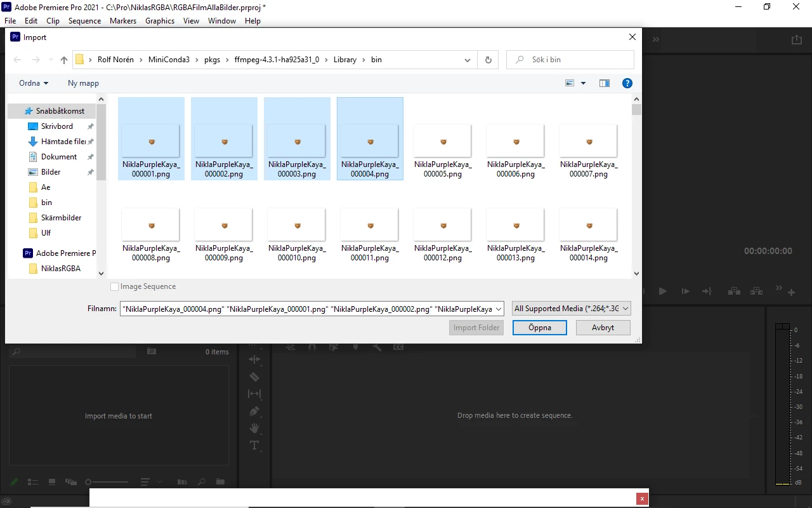
Task: Click the Import Folder button
Action: point(477,328)
